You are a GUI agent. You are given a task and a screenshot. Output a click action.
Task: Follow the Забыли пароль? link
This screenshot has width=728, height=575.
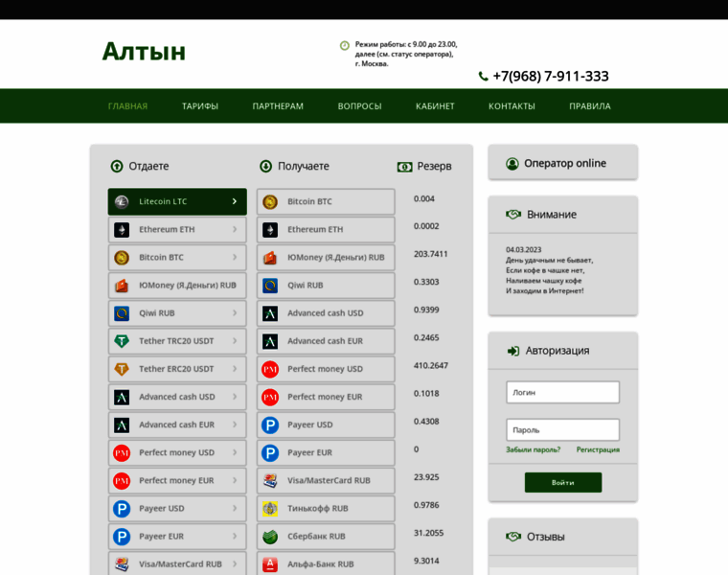(533, 449)
